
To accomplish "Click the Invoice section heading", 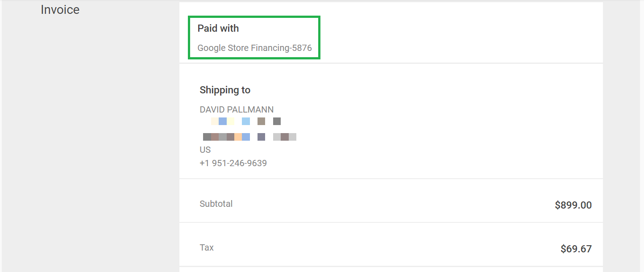I will [60, 10].
